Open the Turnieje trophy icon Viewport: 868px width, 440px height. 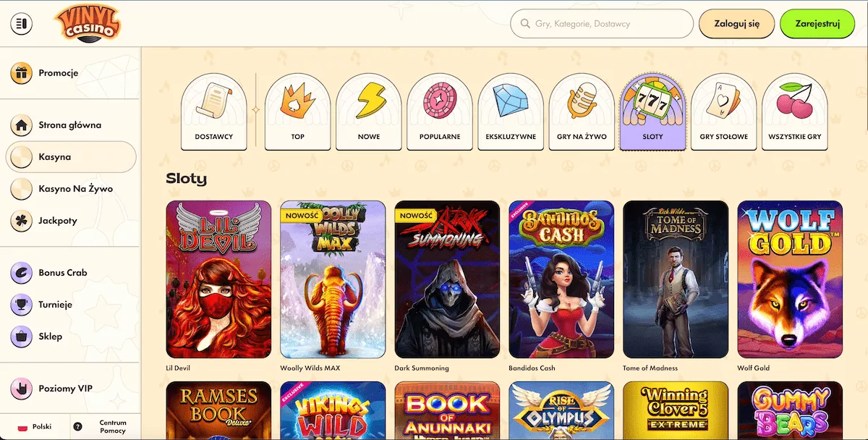pos(22,305)
